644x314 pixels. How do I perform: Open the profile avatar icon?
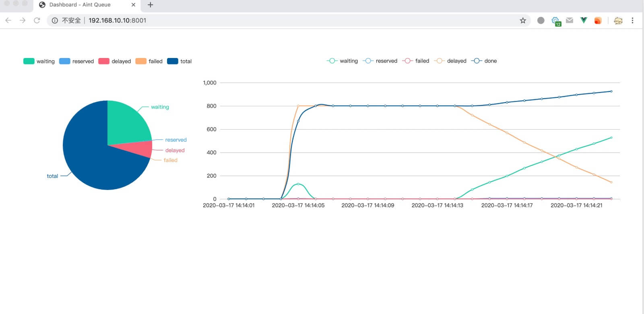tap(618, 21)
